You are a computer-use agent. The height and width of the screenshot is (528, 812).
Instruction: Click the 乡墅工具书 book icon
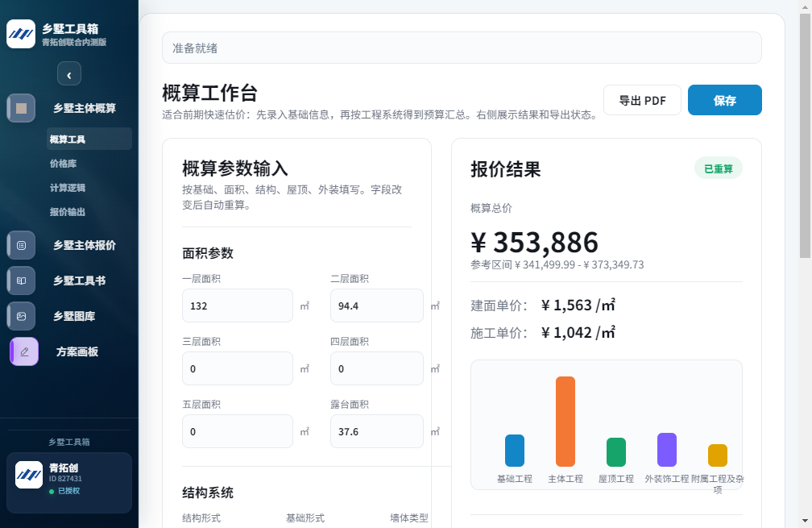(x=21, y=281)
